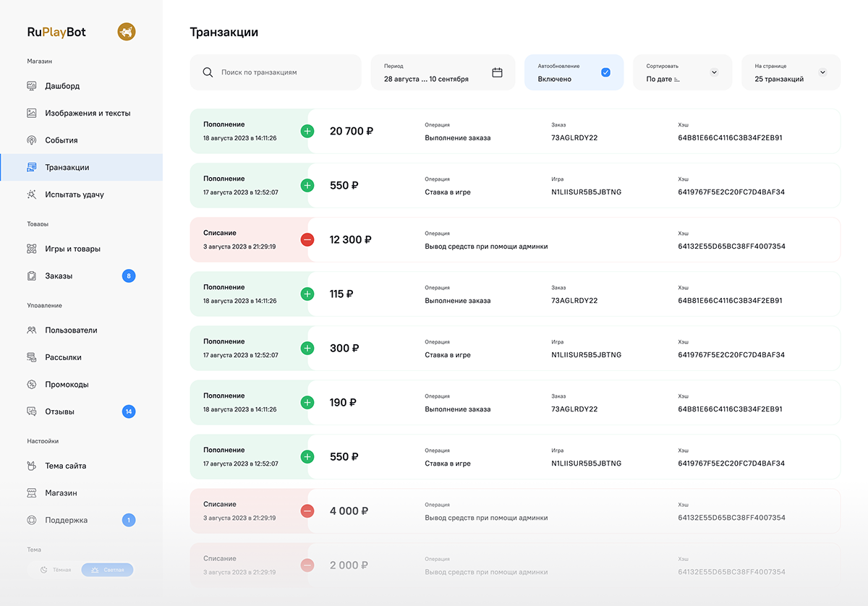Open the События menu item

point(81,140)
